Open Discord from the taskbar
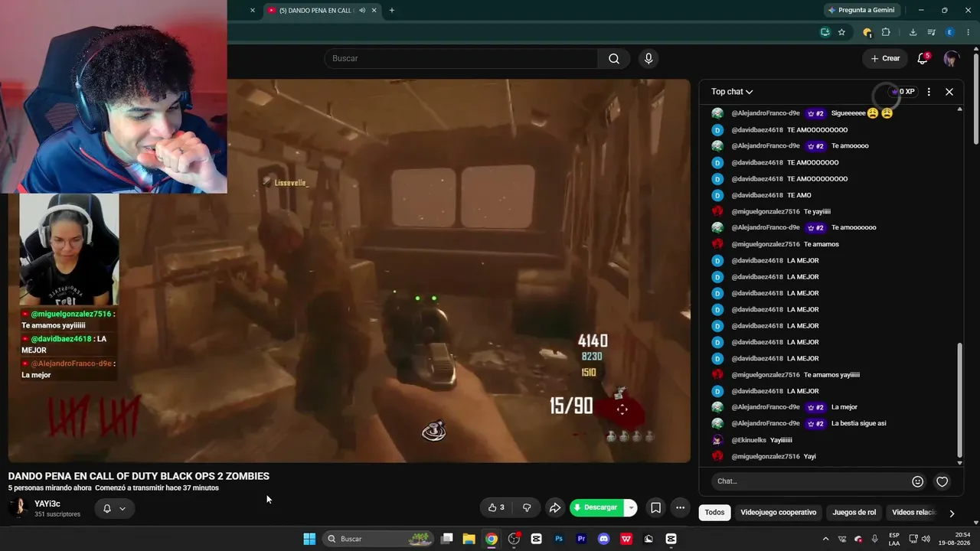 (x=603, y=539)
